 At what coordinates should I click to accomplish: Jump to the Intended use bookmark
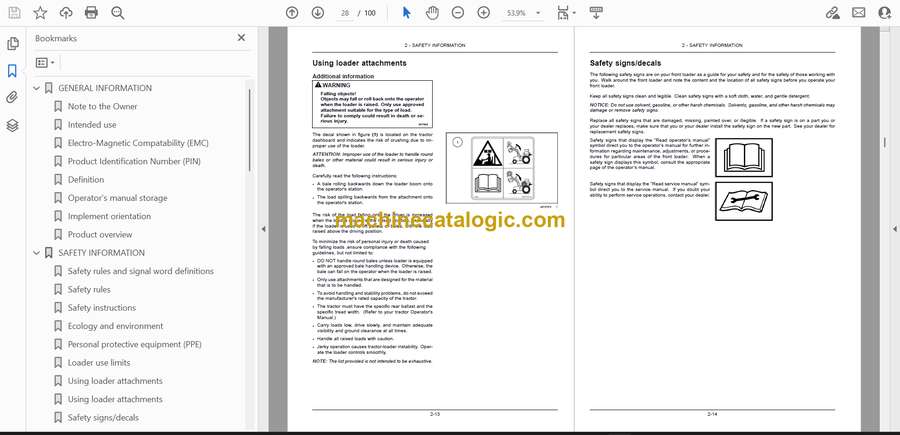92,125
